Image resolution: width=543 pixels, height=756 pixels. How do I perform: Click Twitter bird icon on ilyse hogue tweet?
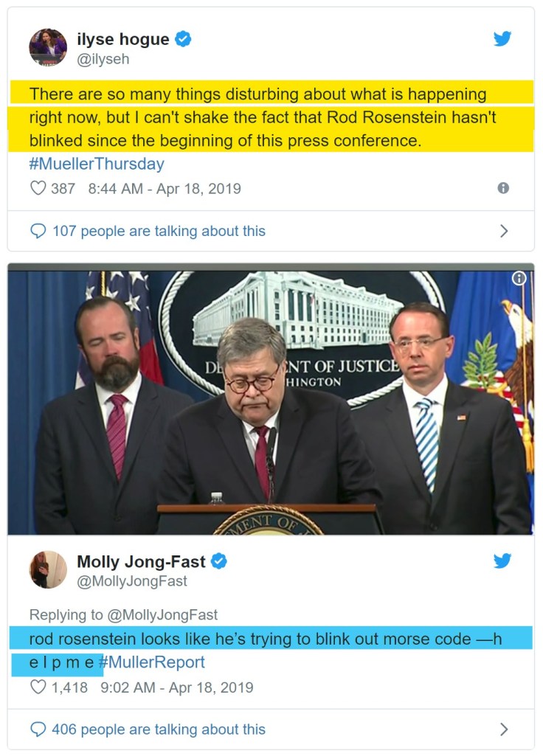click(502, 39)
